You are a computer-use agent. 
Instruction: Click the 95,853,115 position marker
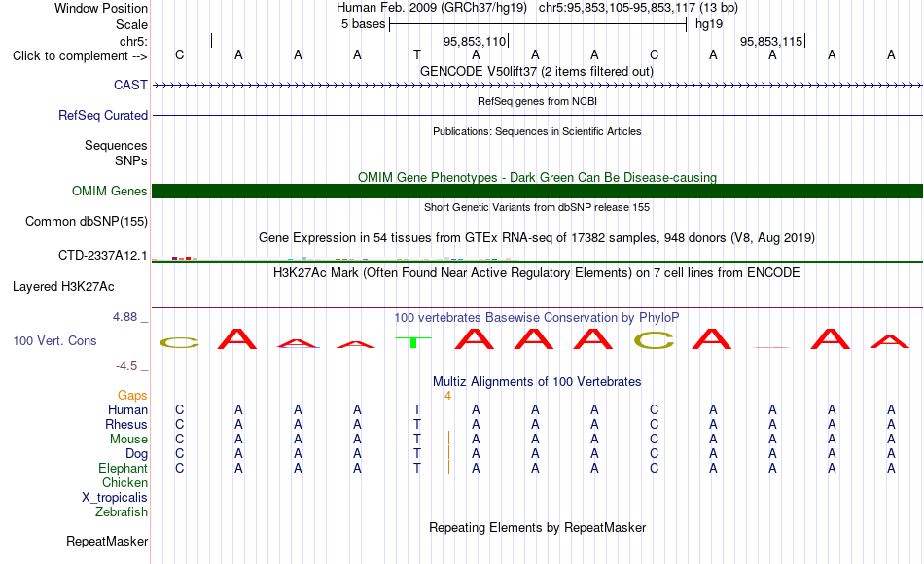point(772,41)
